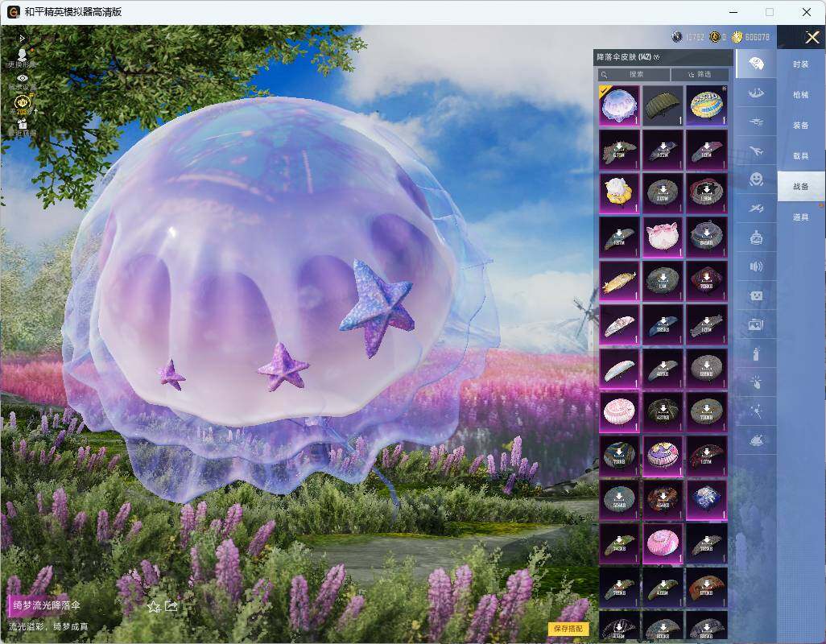The image size is (826, 644).
Task: Click the 保存搭配 save outfit button
Action: click(x=568, y=628)
